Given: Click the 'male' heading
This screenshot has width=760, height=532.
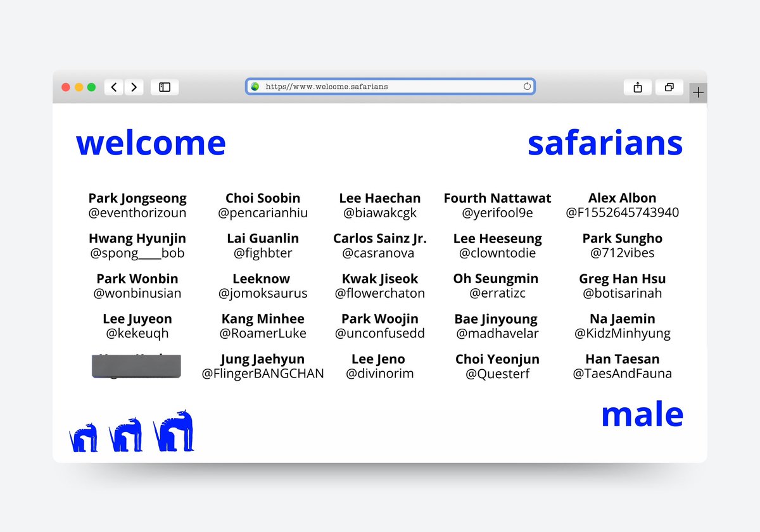Looking at the screenshot, I should [x=642, y=414].
